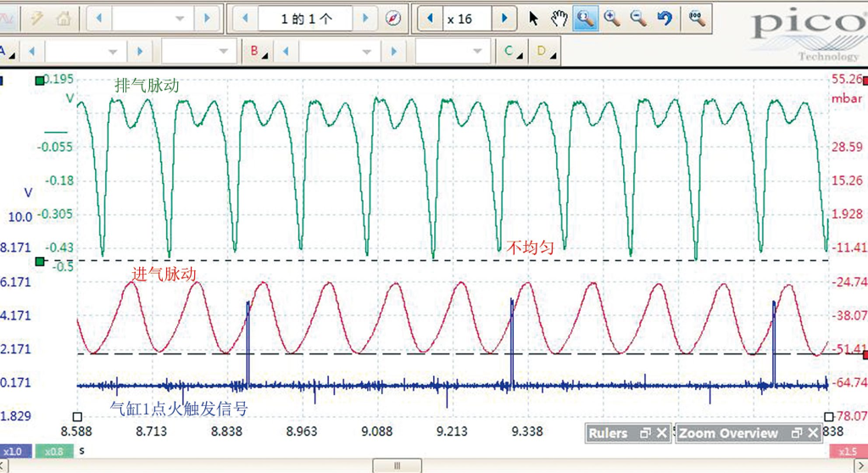The width and height of the screenshot is (868, 473).
Task: Decrease the x 16 zoom factor
Action: (x=430, y=19)
